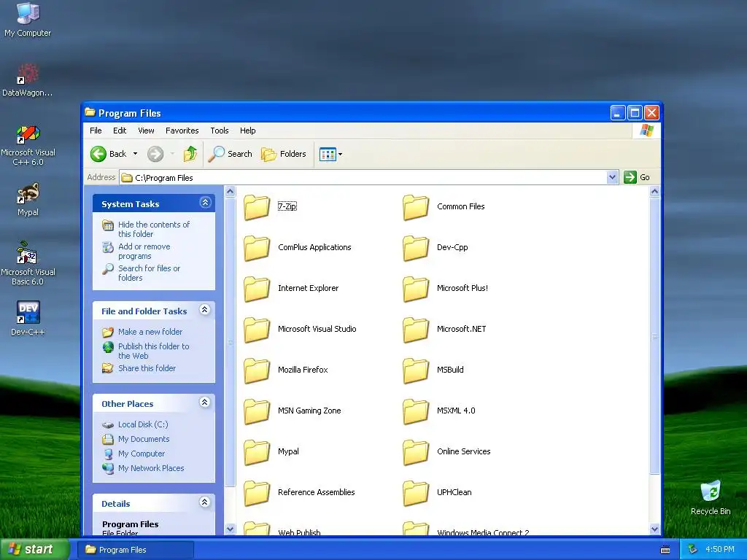The width and height of the screenshot is (747, 560).
Task: Click the safely remove hardware tray icon
Action: (x=693, y=550)
